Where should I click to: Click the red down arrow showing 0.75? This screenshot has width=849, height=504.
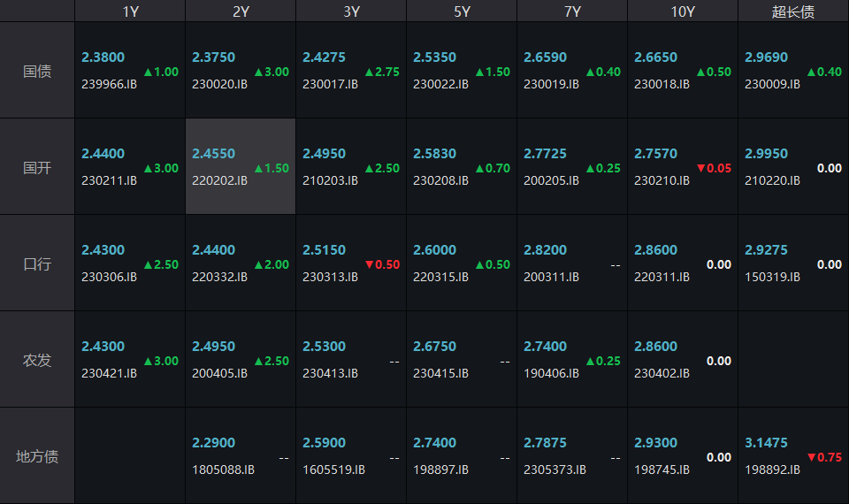tap(824, 457)
